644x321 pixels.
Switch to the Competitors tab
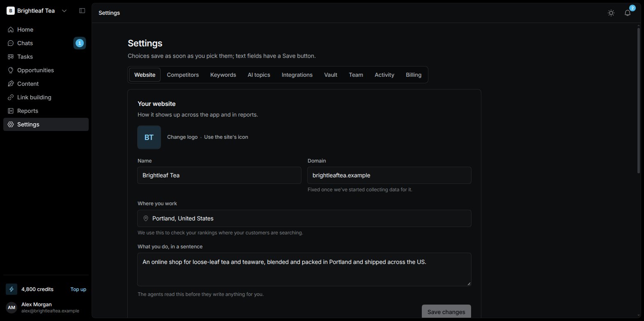click(x=183, y=75)
